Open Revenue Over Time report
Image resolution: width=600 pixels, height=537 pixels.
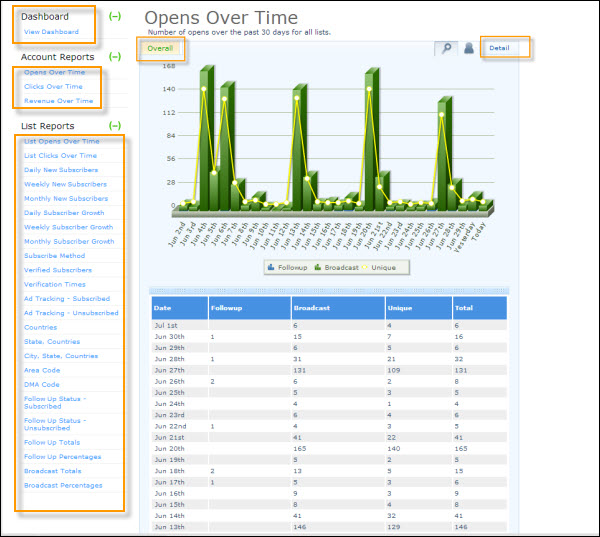click(x=59, y=101)
